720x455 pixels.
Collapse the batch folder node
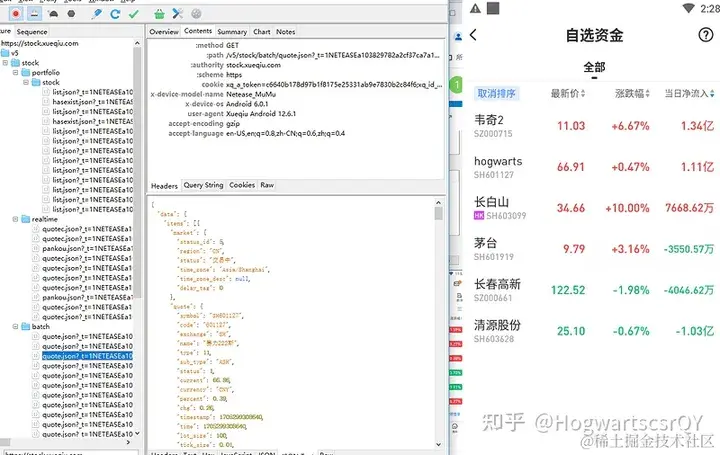(x=15, y=327)
